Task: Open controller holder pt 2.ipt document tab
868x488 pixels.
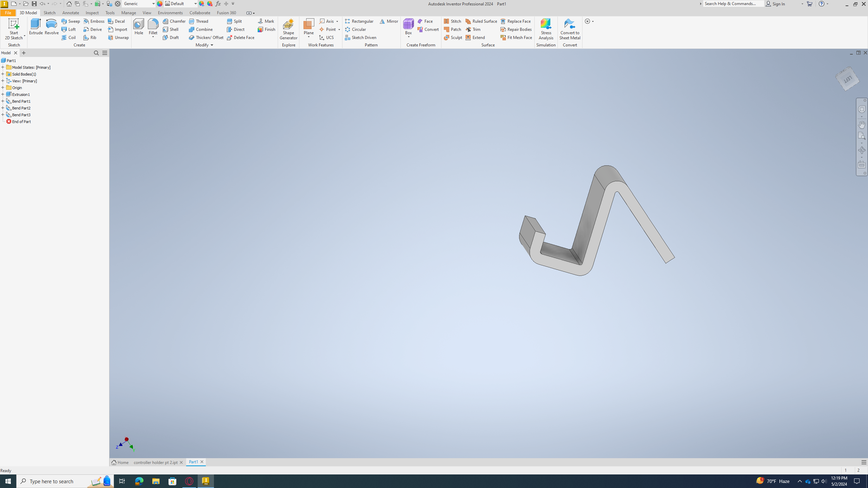Action: [x=156, y=462]
